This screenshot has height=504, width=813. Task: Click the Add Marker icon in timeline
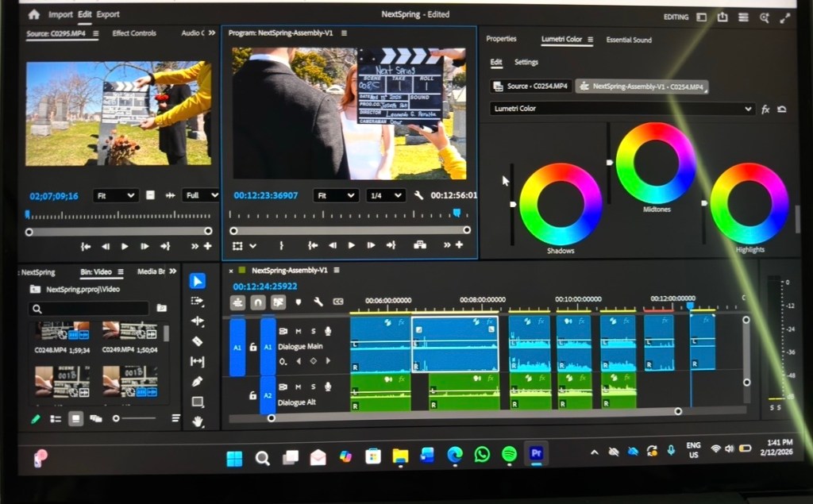(299, 302)
